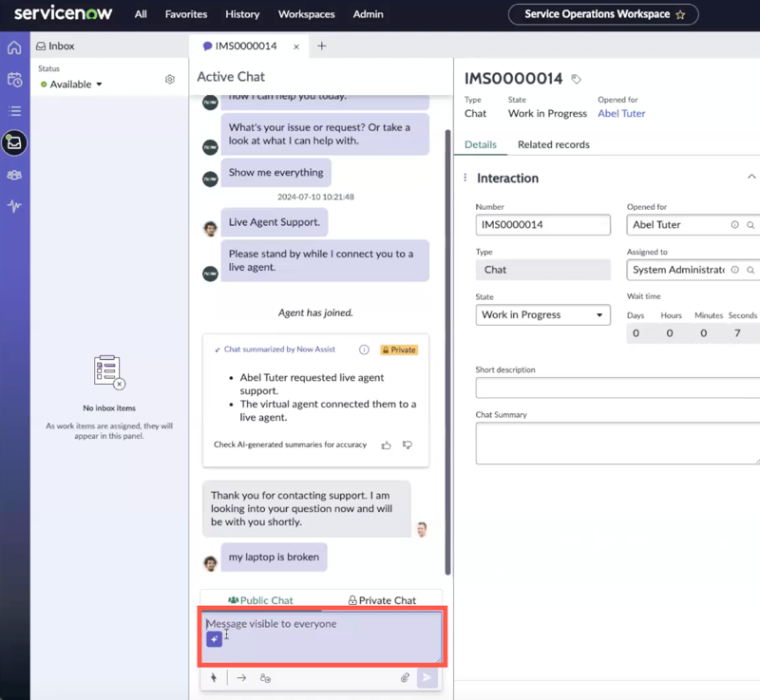Image resolution: width=760 pixels, height=700 pixels.
Task: Click the Chat Summary text area
Action: coord(617,444)
